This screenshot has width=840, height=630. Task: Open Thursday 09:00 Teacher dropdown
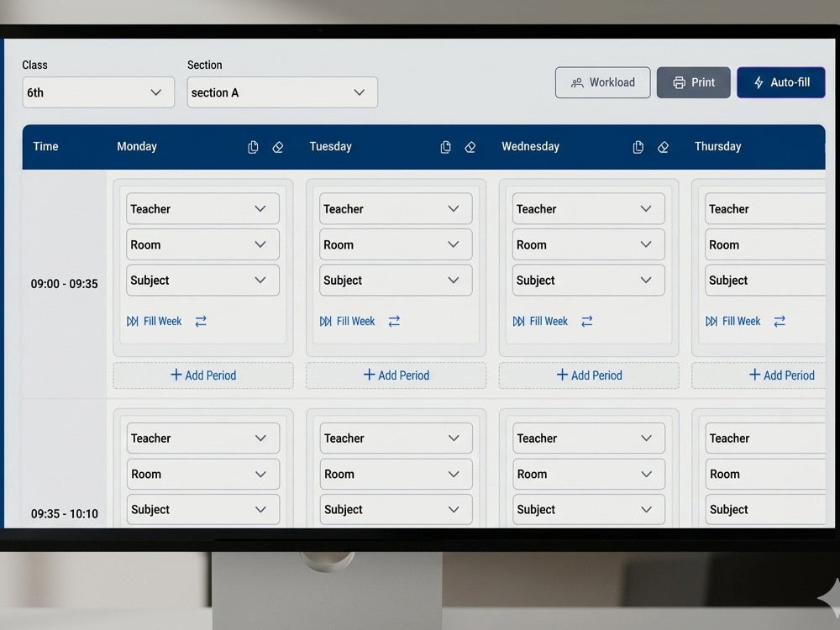click(x=765, y=208)
